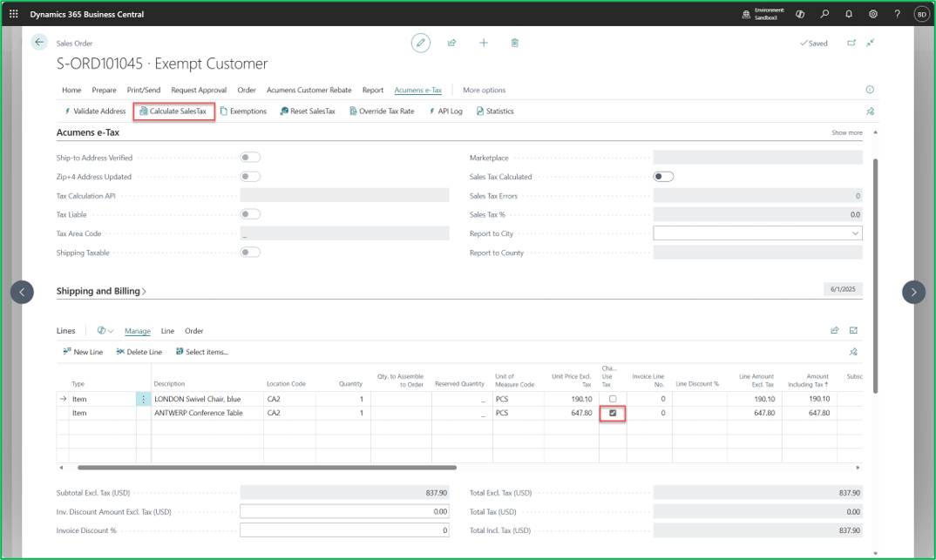Click the Calculate SalesTax button
The width and height of the screenshot is (936, 560).
[x=173, y=111]
